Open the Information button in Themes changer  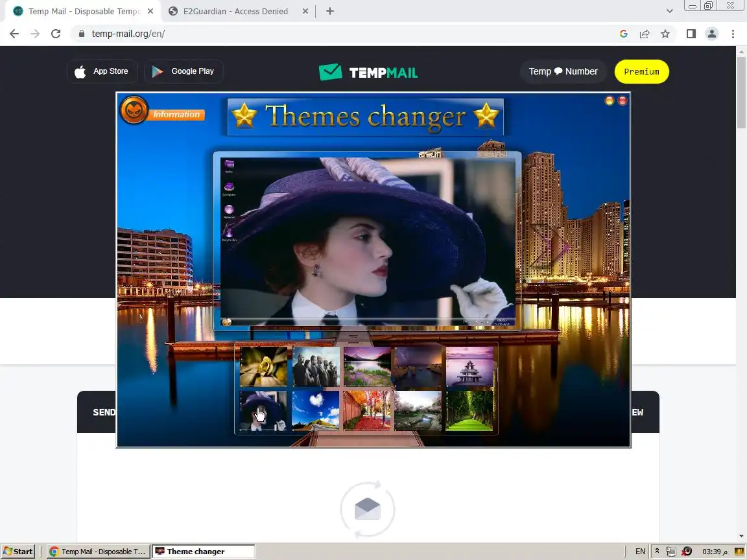[x=176, y=115]
